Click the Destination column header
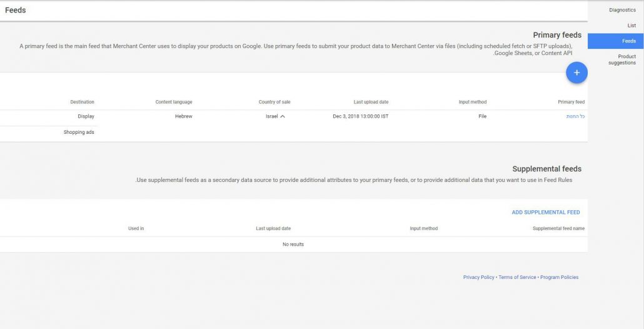Screen dimensions: 644x329 pos(82,102)
